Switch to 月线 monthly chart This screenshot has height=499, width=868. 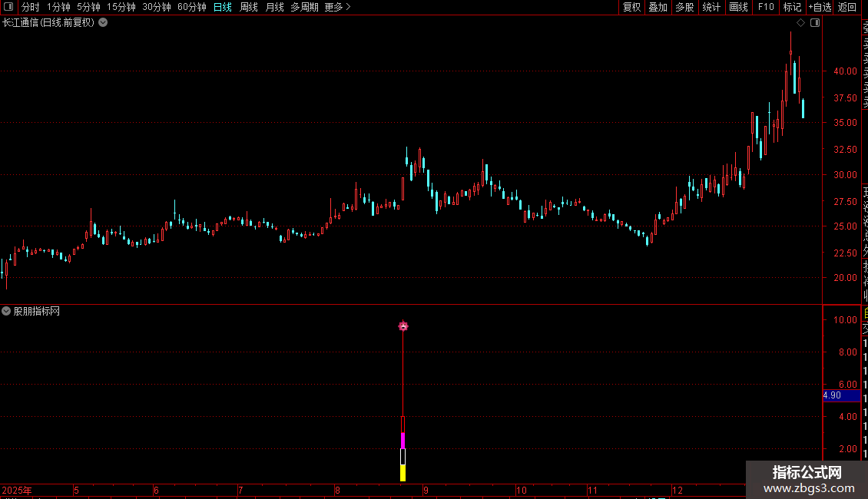point(274,7)
